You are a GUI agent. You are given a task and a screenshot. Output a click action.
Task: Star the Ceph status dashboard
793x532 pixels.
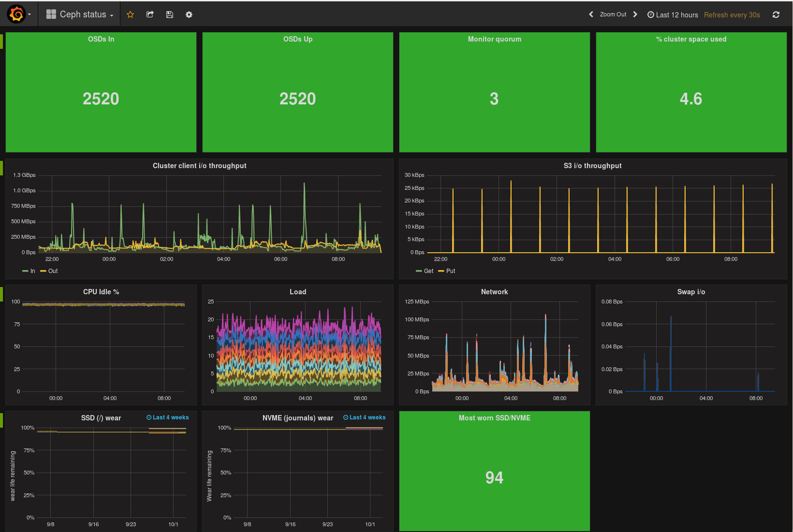130,14
